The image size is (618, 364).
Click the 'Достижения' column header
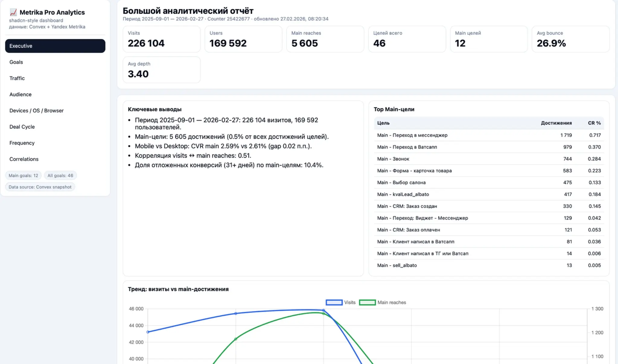pos(556,123)
